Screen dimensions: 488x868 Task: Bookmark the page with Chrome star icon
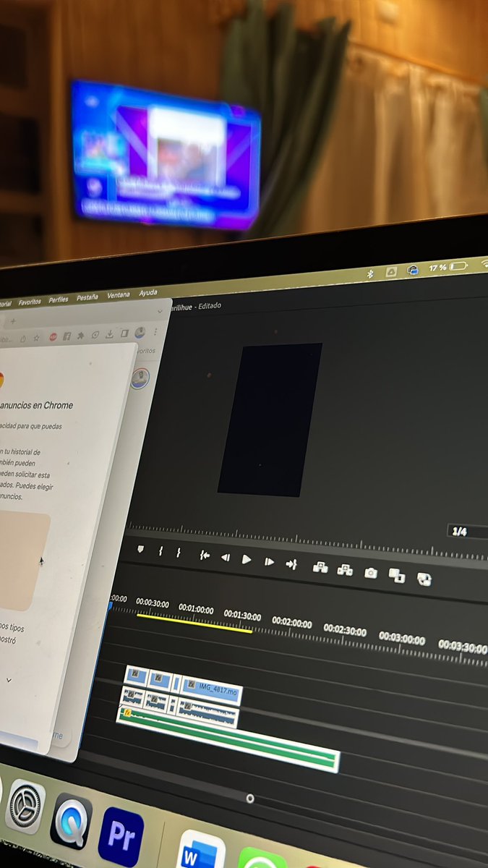(37, 337)
